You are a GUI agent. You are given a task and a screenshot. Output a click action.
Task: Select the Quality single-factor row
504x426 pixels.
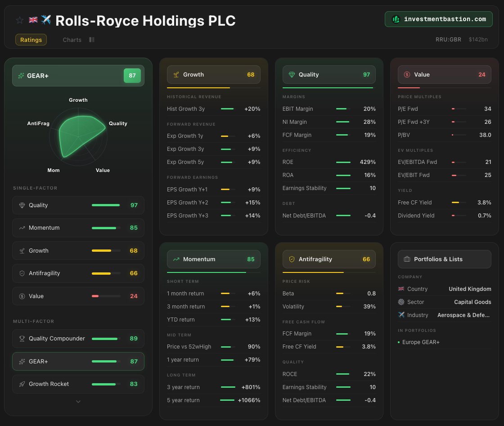78,205
